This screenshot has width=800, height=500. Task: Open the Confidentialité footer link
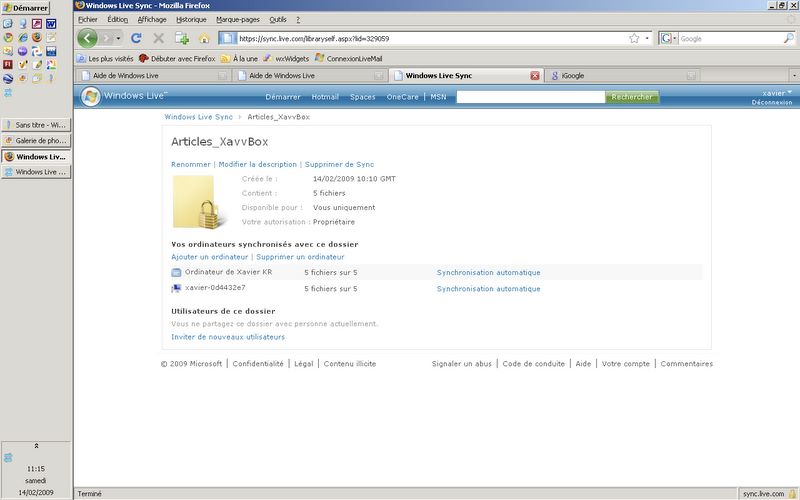[x=258, y=364]
